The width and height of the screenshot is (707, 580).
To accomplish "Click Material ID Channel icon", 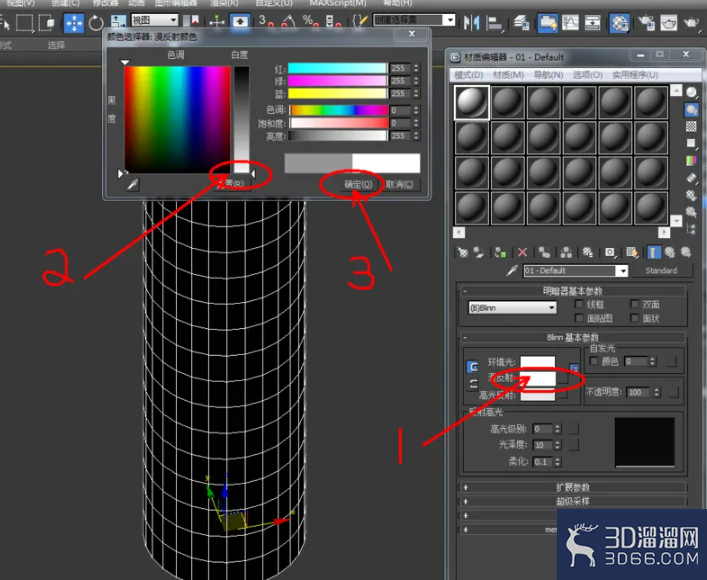I will (610, 252).
